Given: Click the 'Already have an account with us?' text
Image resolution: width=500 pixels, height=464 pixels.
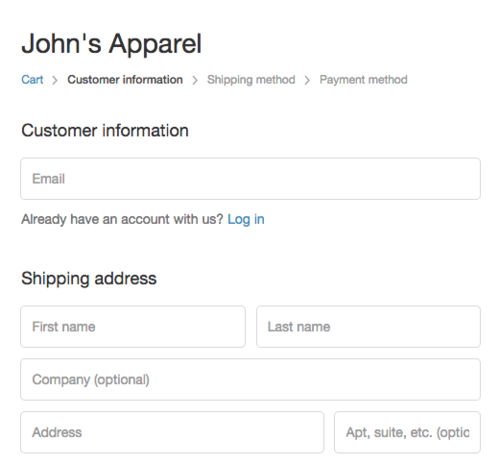Looking at the screenshot, I should 122,219.
